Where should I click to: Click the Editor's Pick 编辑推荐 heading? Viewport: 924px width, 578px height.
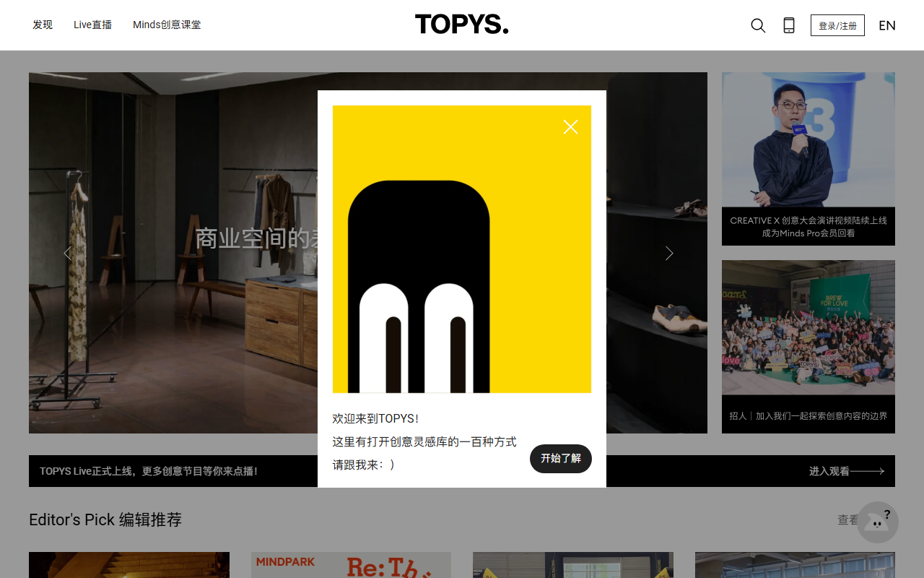click(x=105, y=519)
